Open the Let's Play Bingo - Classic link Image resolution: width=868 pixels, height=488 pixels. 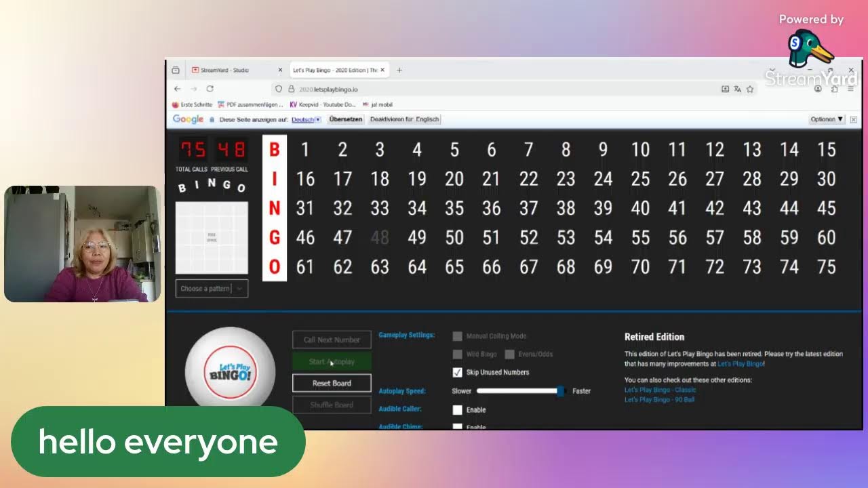coord(660,390)
